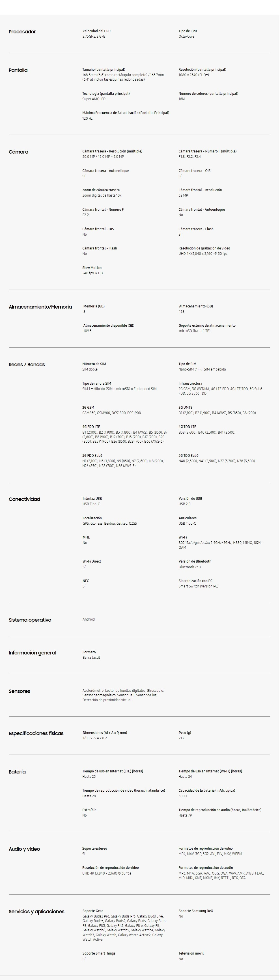280x980 pixels.
Task: Click the Servicios y aplicaciones heading
Action: pos(36,911)
